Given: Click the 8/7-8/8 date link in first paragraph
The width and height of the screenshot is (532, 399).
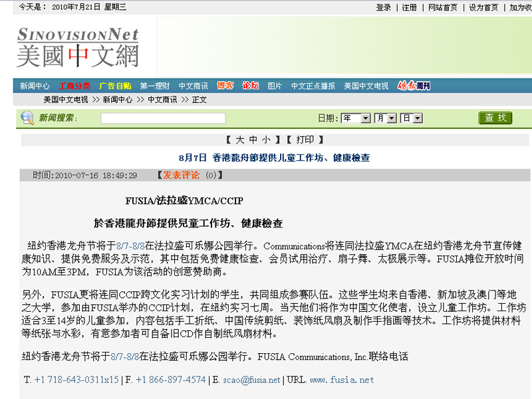Looking at the screenshot, I should coord(130,245).
